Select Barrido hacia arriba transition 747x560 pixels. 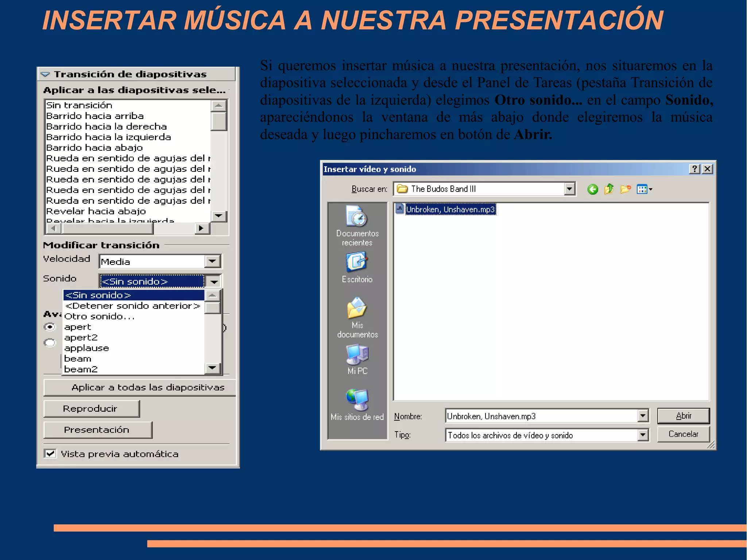coord(128,116)
